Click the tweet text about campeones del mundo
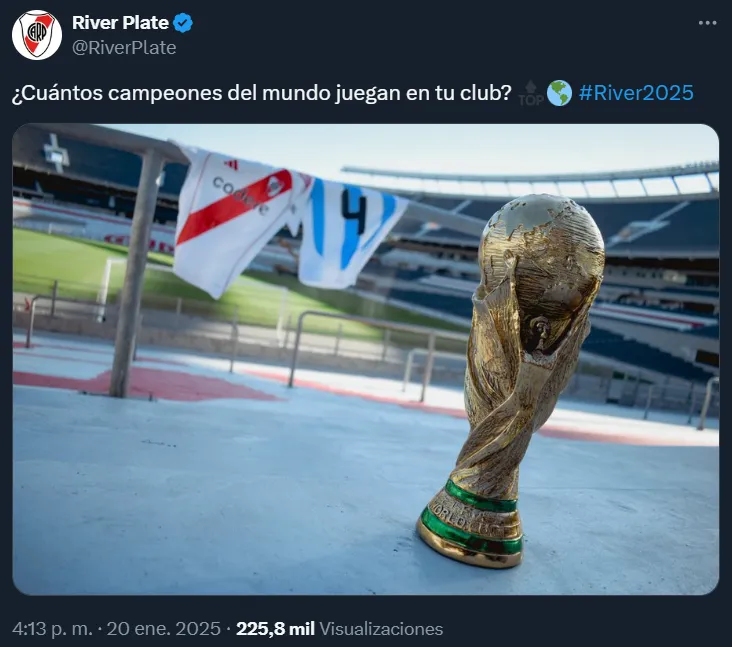The width and height of the screenshot is (732, 647). (262, 93)
